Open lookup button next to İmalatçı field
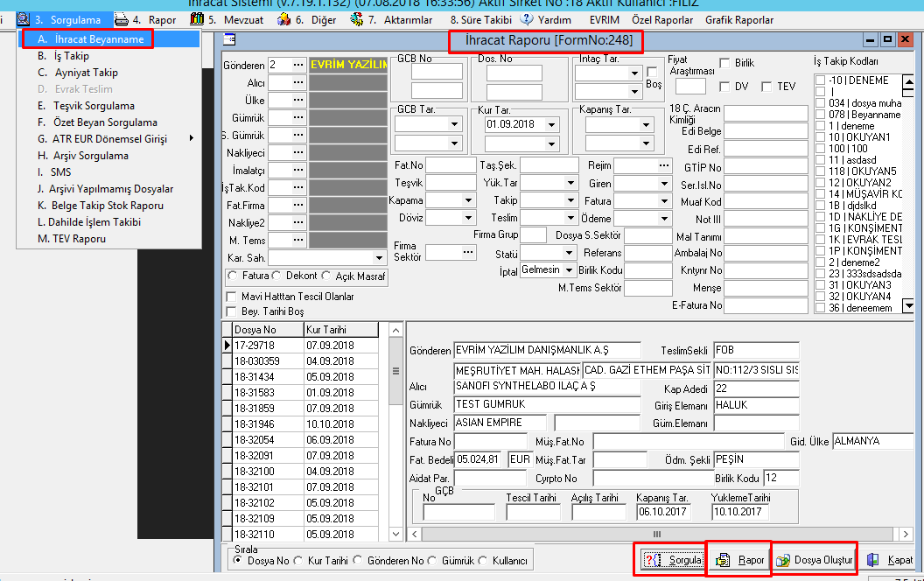 tap(298, 171)
